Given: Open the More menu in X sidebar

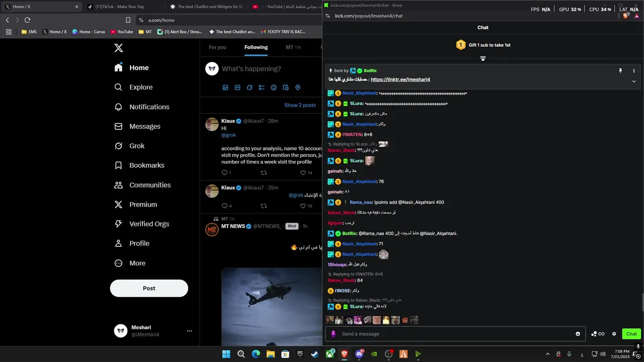Looking at the screenshot, I should click(x=130, y=263).
